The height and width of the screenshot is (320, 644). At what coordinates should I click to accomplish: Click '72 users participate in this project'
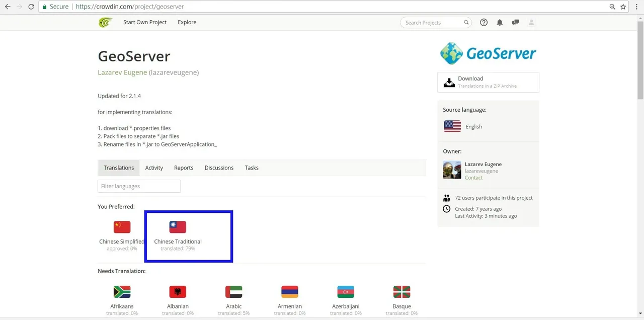[494, 198]
